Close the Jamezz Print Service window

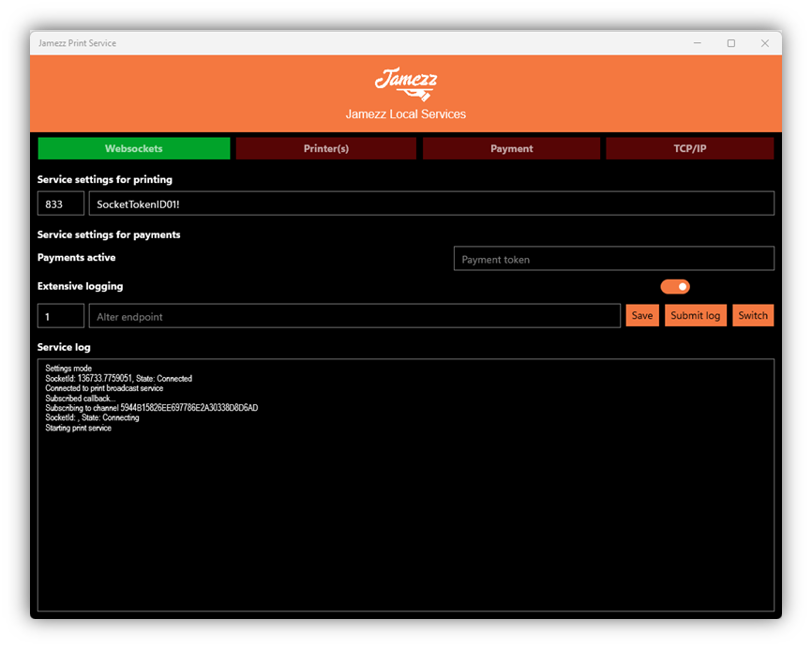pyautogui.click(x=765, y=43)
